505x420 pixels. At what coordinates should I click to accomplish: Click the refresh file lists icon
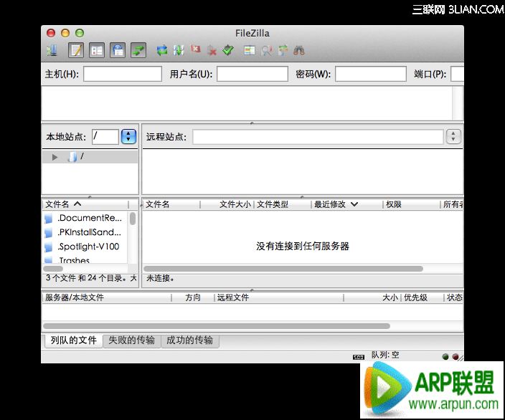[162, 50]
